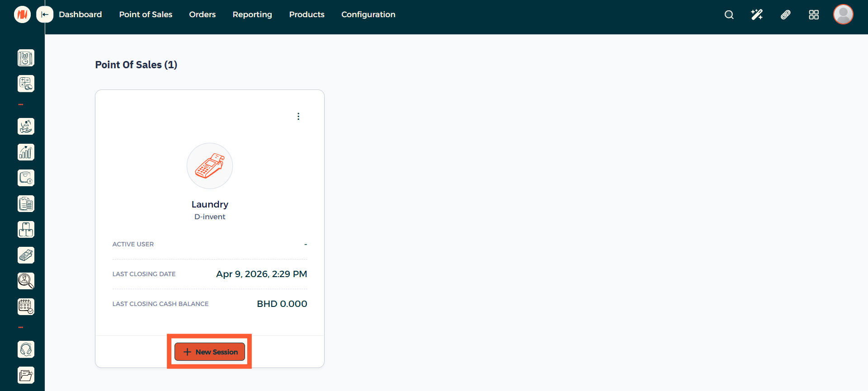
Task: Go to the Orders menu
Action: [x=202, y=14]
